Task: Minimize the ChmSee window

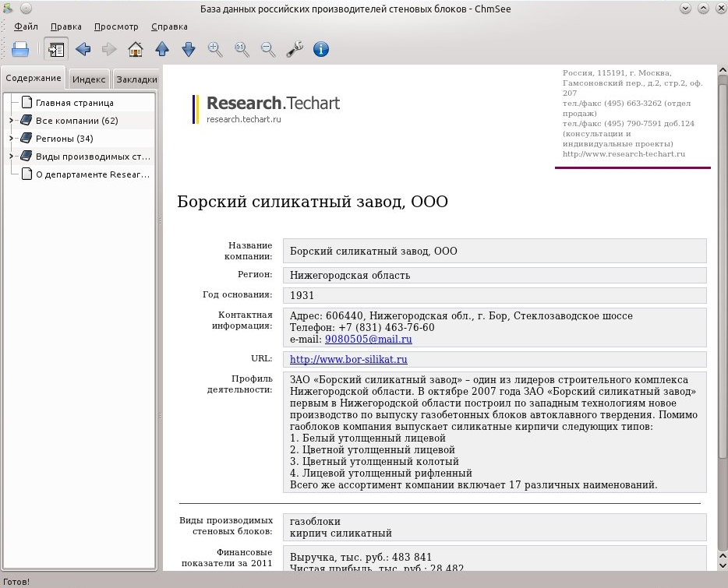Action: point(685,9)
